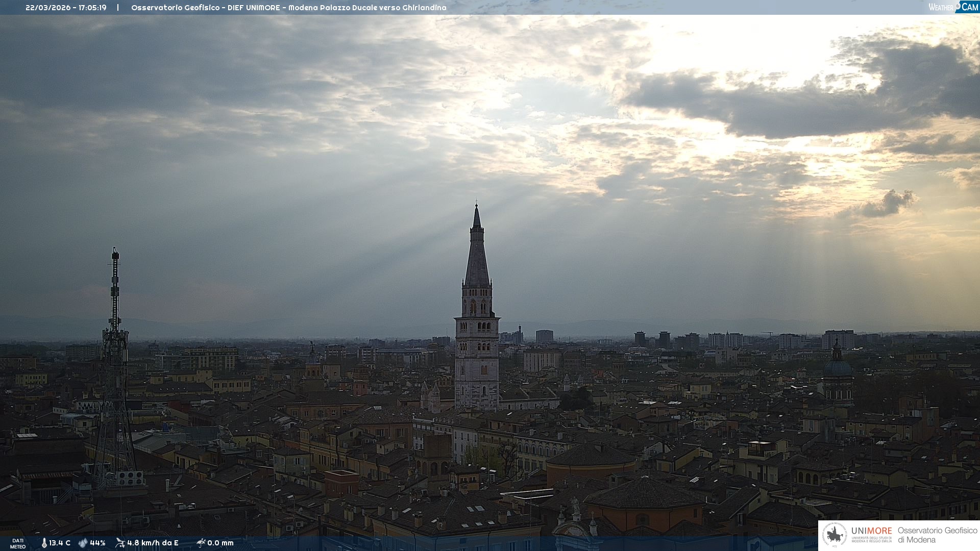Click the Osservatorio Geofisico di Modena text
The width and height of the screenshot is (980, 551).
(x=937, y=535)
